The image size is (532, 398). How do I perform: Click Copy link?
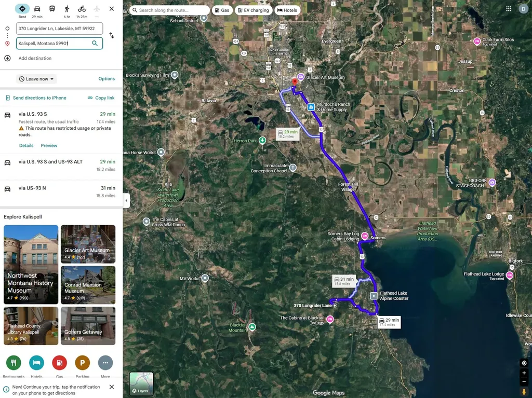tap(101, 98)
